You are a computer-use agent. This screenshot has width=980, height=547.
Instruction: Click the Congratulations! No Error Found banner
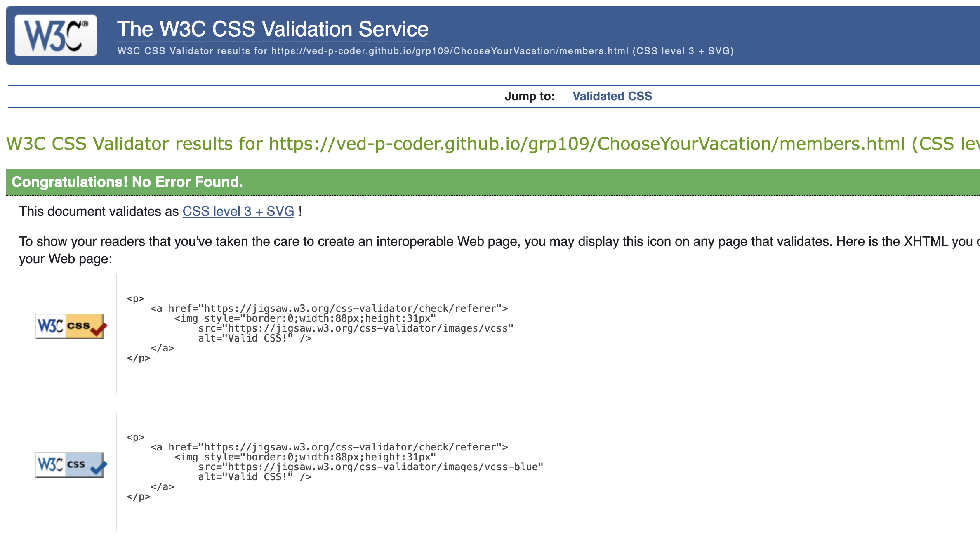coord(493,182)
